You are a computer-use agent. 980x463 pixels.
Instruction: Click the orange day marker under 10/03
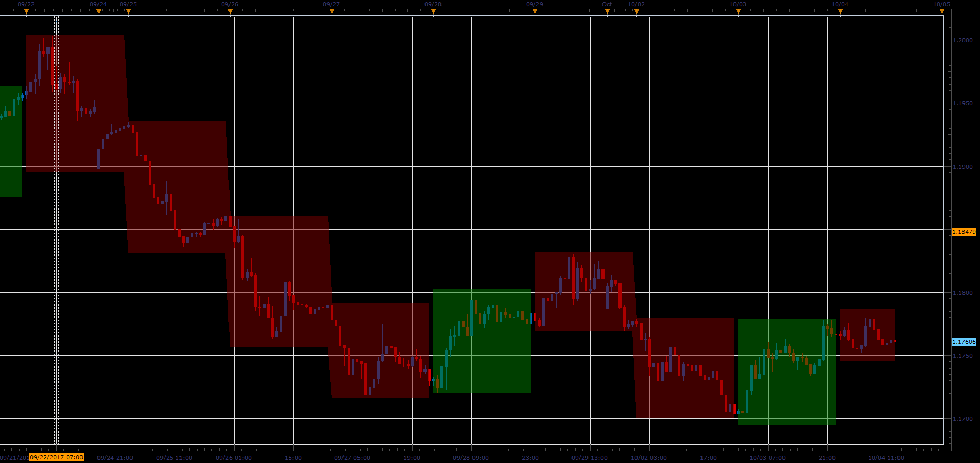pyautogui.click(x=738, y=12)
